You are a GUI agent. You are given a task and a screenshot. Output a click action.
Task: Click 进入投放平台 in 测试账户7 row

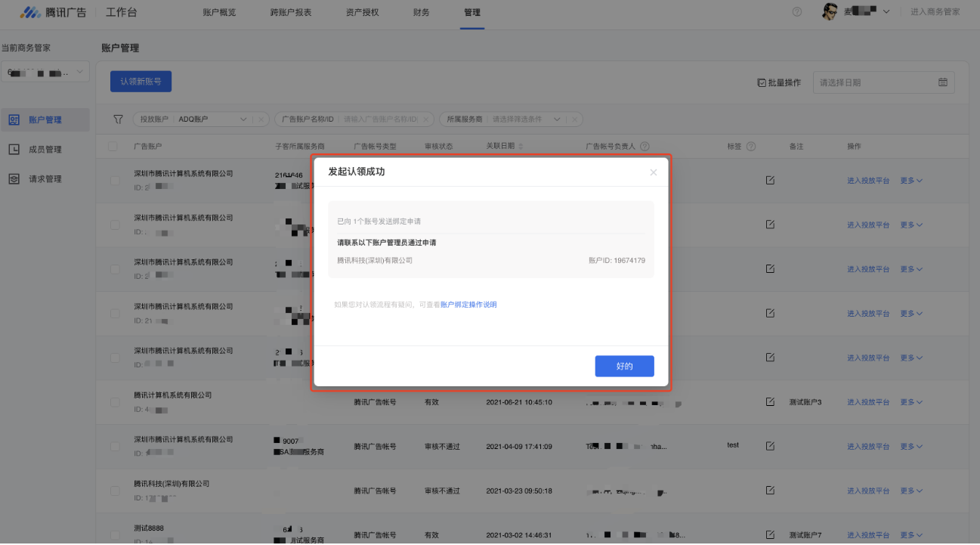(x=868, y=535)
